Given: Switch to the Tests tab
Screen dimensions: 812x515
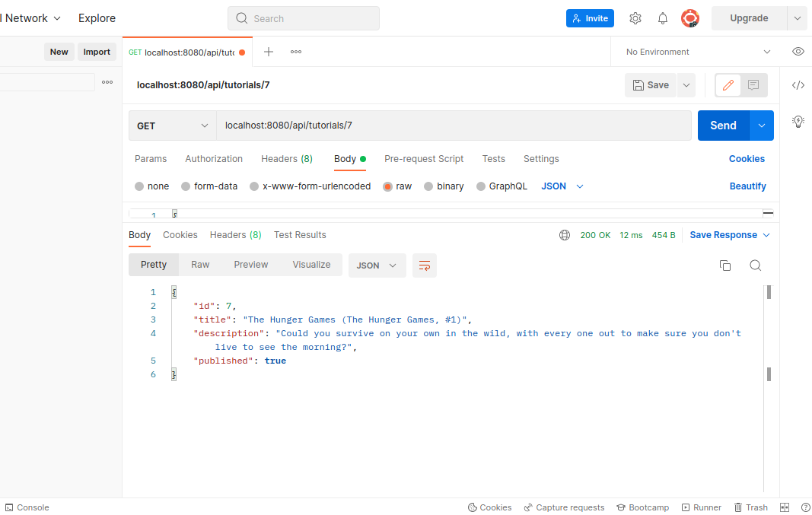Looking at the screenshot, I should [x=494, y=159].
